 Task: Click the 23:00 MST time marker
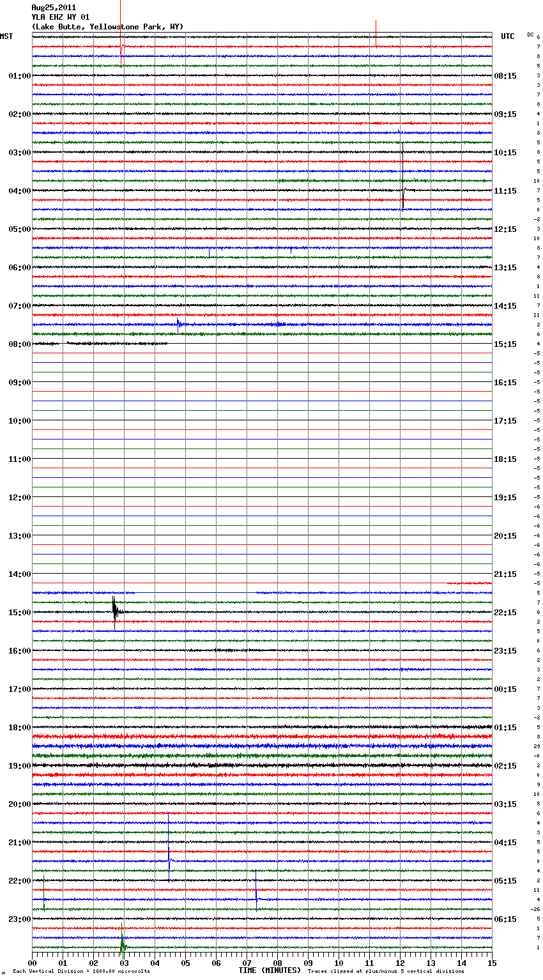pyautogui.click(x=19, y=919)
